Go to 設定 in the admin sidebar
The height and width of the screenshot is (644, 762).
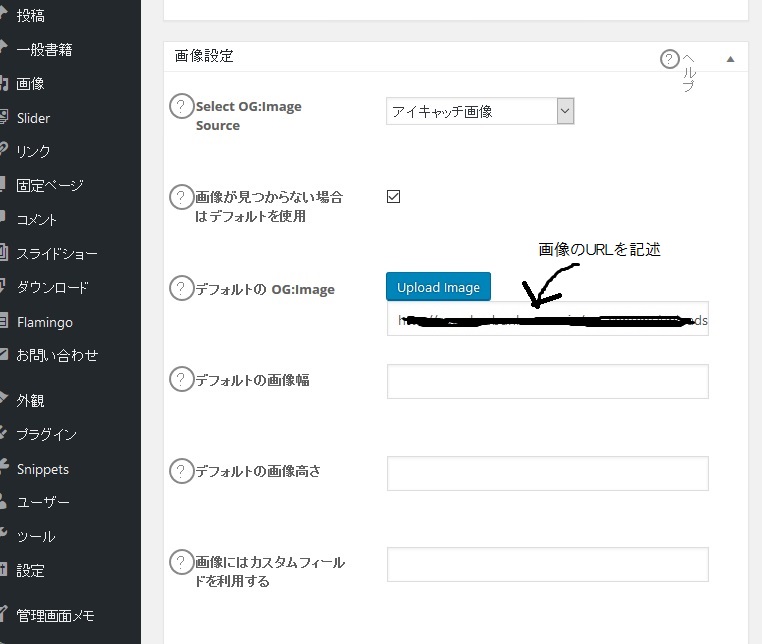30,571
